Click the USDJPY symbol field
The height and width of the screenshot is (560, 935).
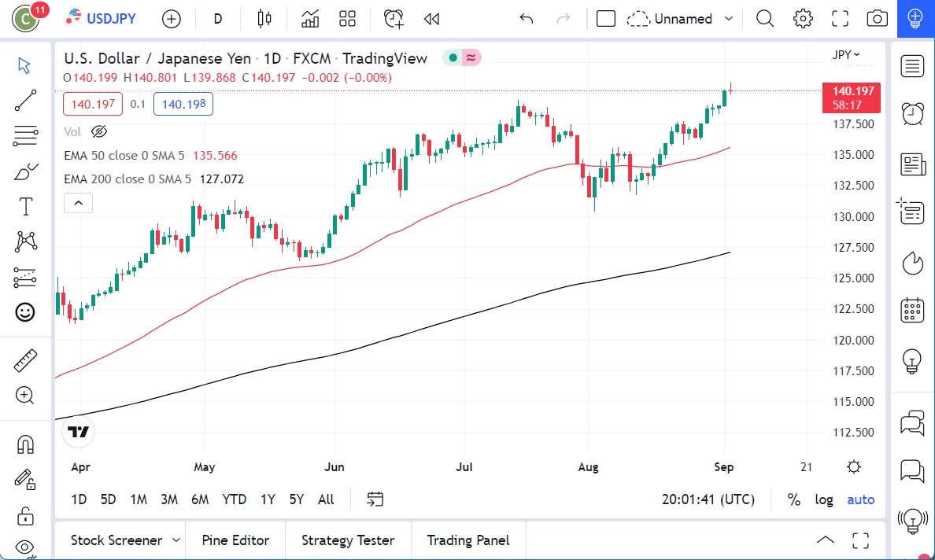point(113,18)
